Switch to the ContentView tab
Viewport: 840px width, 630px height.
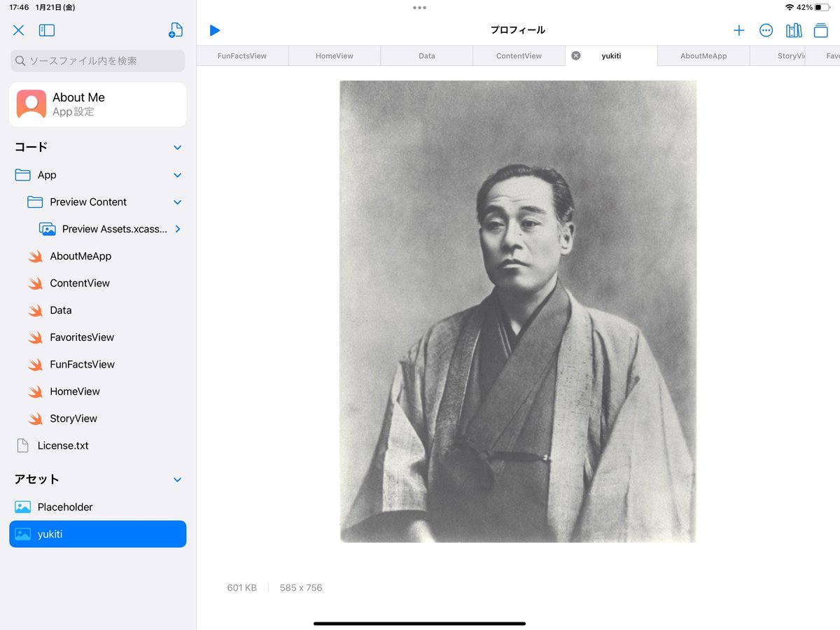coord(519,56)
